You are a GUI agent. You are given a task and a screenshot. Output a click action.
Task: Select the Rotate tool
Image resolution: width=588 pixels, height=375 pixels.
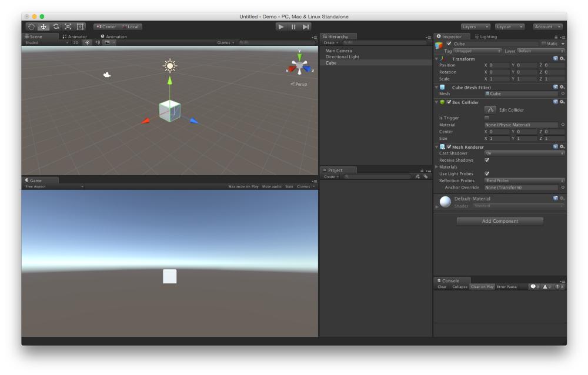coord(56,26)
